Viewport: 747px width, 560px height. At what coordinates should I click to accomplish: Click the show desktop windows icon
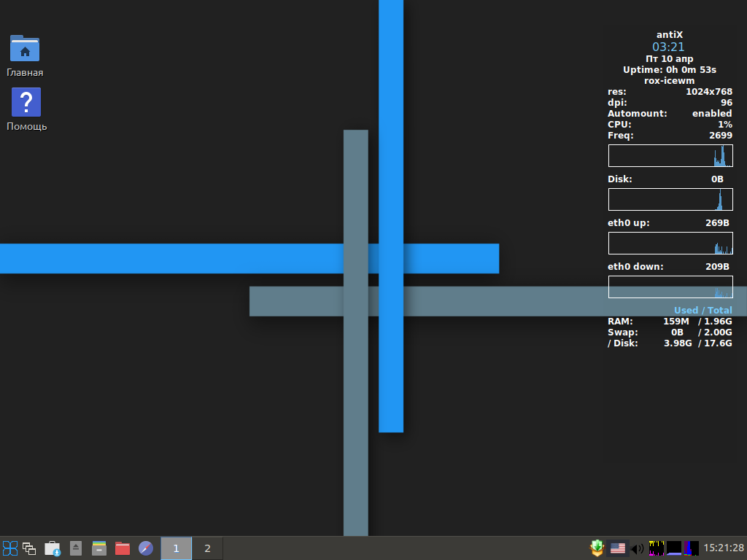coord(29,548)
